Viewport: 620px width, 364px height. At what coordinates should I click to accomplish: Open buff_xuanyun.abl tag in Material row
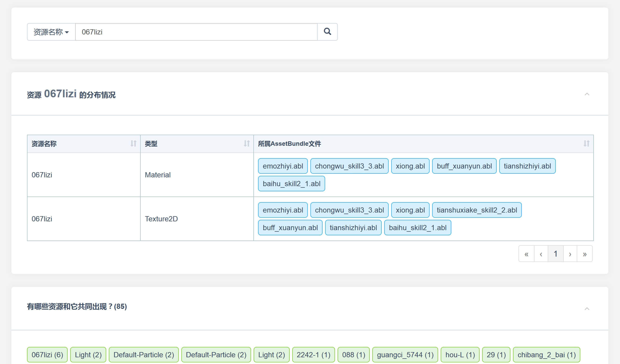pyautogui.click(x=464, y=166)
